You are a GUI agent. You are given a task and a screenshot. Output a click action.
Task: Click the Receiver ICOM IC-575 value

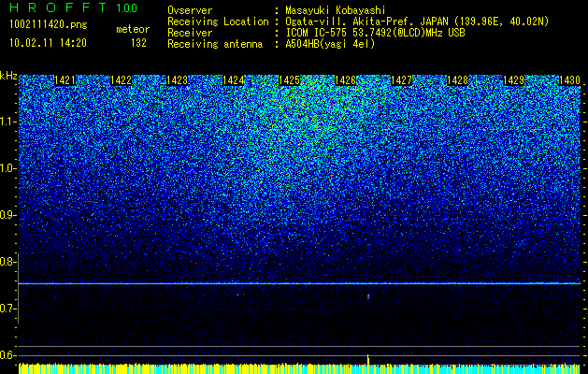point(375,33)
